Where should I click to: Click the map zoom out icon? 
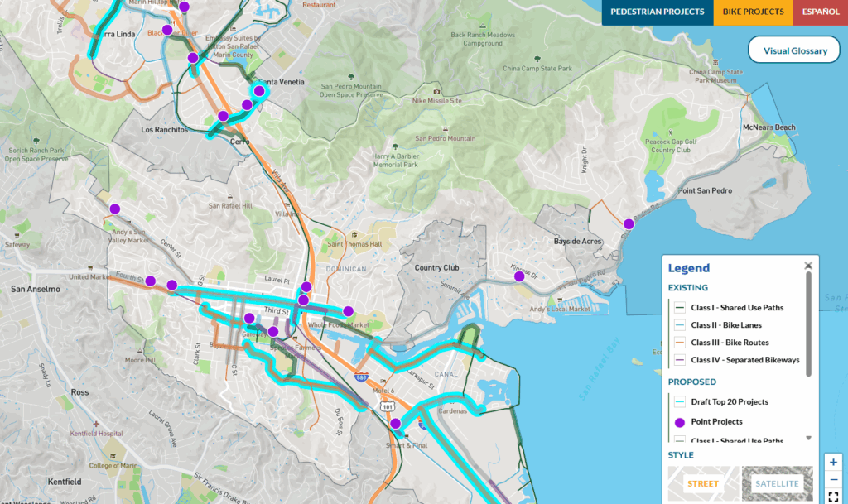coord(833,478)
